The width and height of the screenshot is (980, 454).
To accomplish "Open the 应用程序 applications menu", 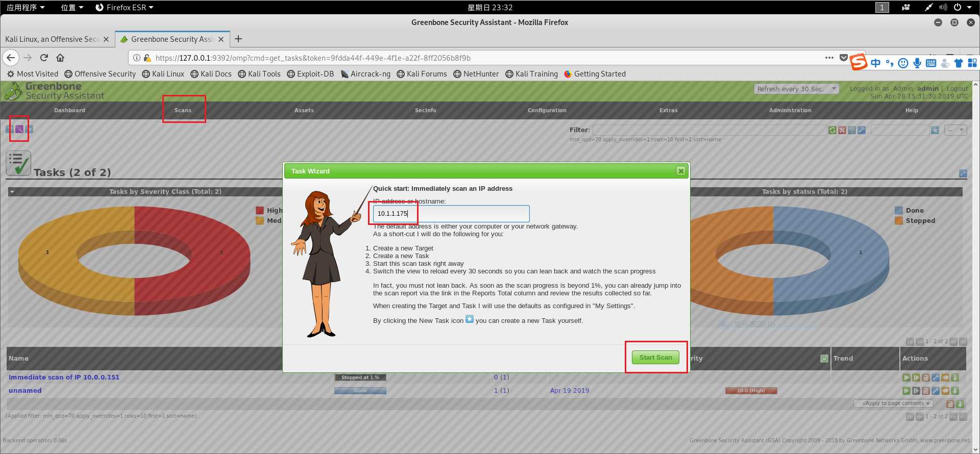I will [x=26, y=7].
